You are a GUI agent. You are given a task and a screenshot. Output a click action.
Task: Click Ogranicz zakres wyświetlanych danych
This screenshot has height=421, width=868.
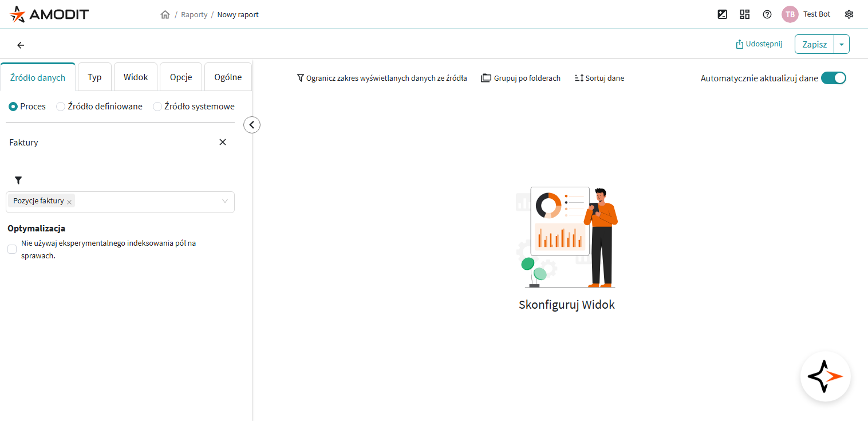point(382,78)
